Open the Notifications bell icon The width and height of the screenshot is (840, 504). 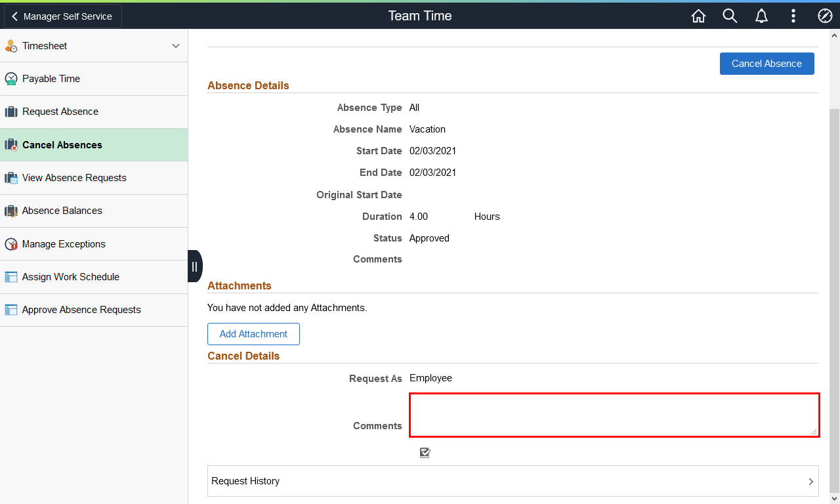tap(761, 16)
